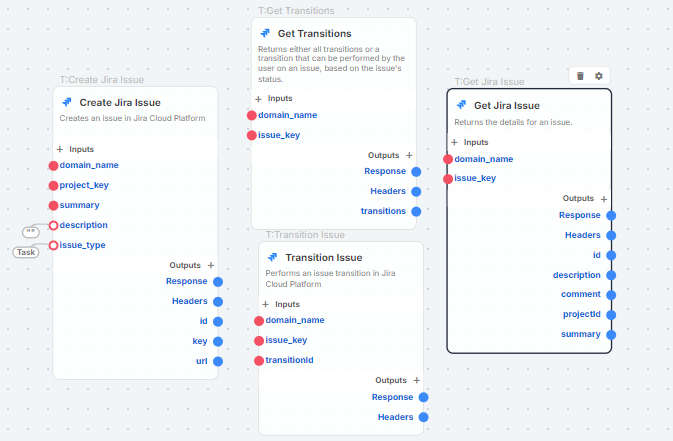The image size is (673, 441).
Task: Add input to Get Jira Issue with plus
Action: point(454,142)
